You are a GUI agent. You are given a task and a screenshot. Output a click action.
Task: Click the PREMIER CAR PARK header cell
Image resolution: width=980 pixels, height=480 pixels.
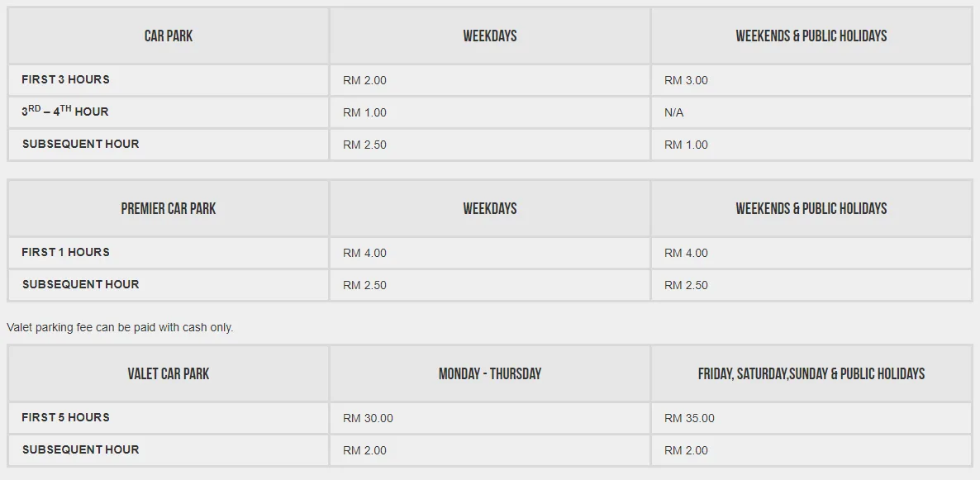[169, 208]
